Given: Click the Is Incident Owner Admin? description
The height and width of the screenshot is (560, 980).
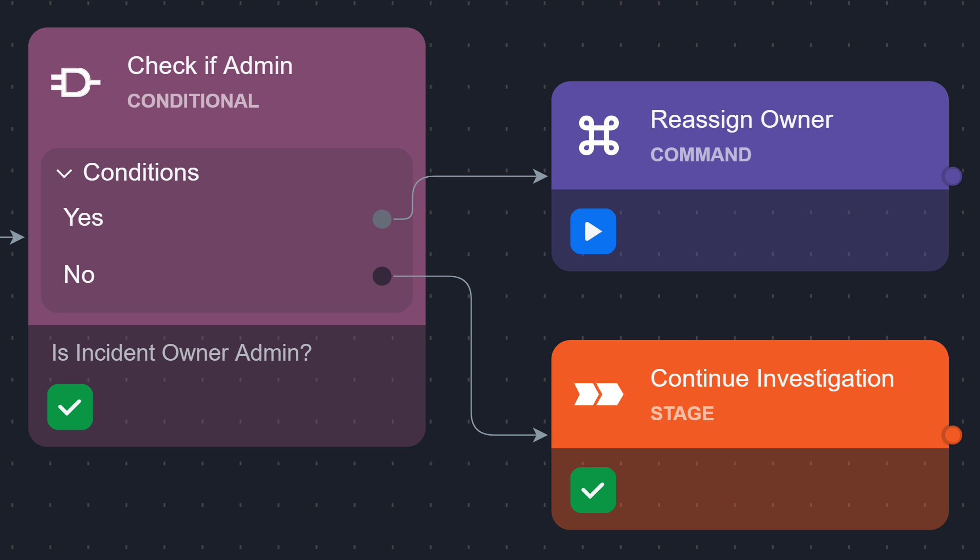Looking at the screenshot, I should 181,353.
